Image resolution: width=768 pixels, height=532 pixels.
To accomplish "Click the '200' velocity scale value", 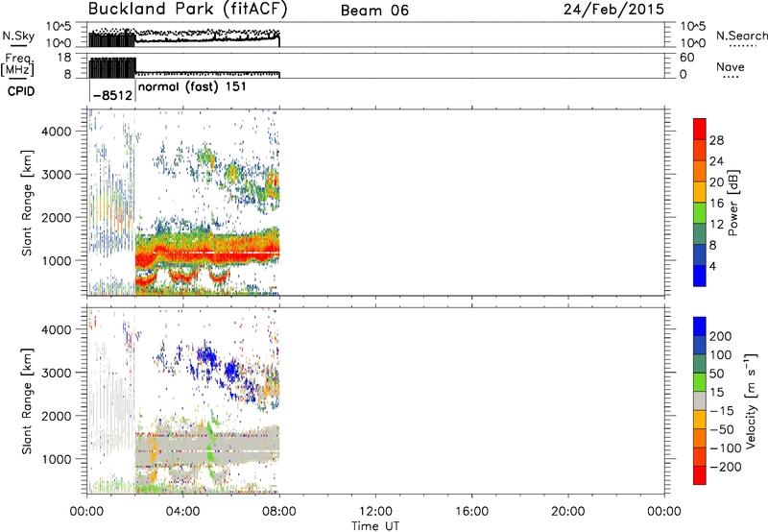I will click(721, 336).
